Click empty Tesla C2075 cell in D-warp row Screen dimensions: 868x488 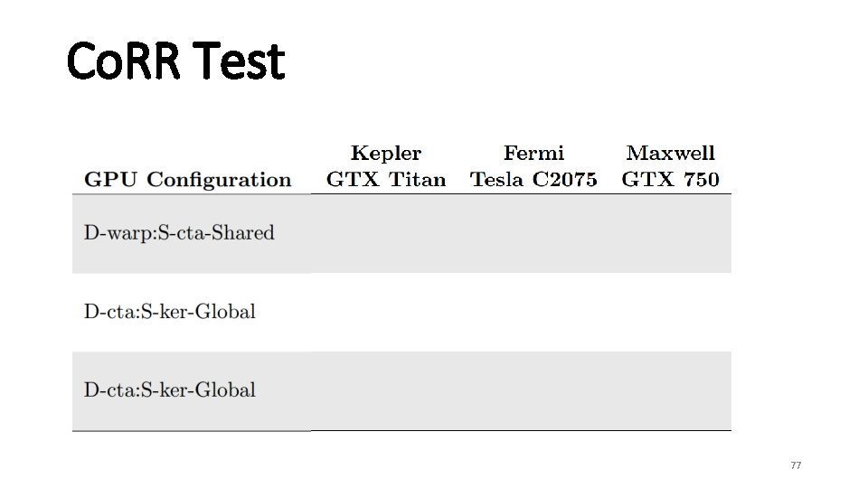point(533,233)
